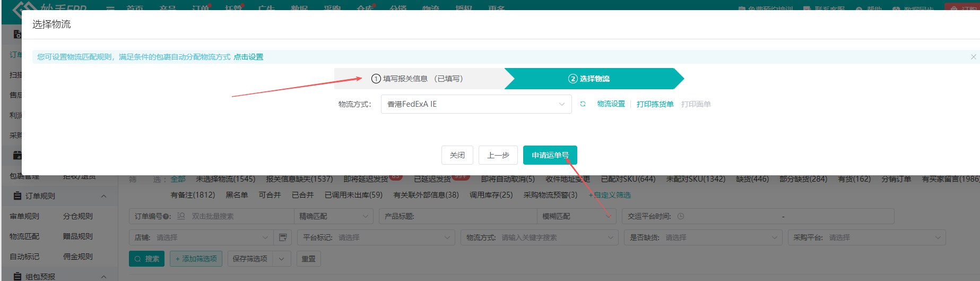Filter by 分销订单
Viewport: 980px width, 281px height.
(x=896, y=179)
